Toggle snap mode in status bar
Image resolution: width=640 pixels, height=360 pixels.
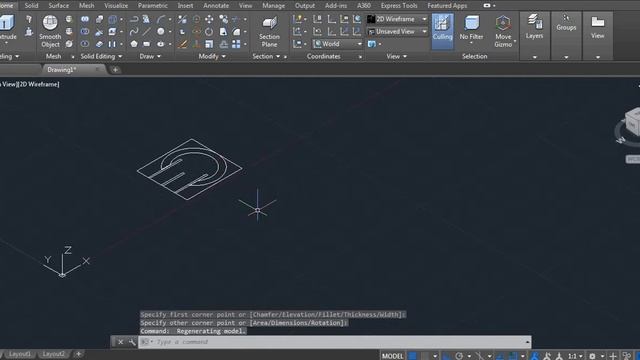point(425,356)
